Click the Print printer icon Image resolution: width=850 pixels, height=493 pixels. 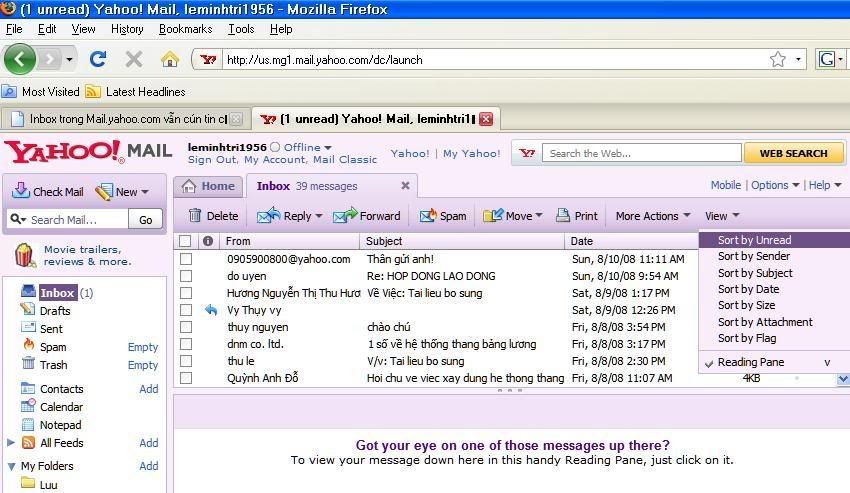pos(563,215)
